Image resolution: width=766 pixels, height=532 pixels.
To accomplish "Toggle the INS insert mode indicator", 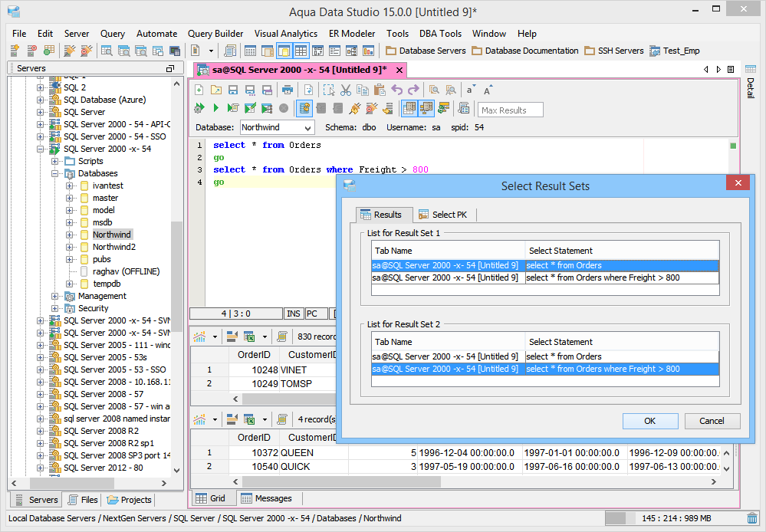I will (293, 314).
